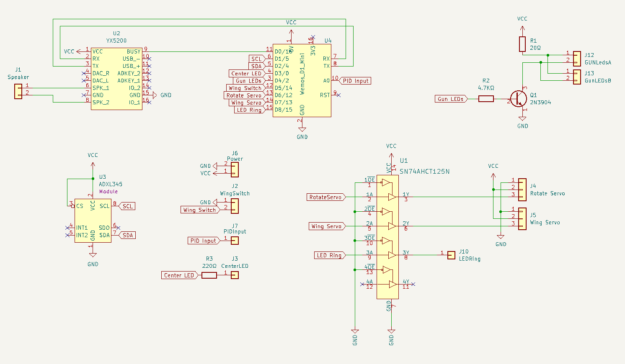Select the J2 WingSwitch connector symbol
The width and height of the screenshot is (625, 364).
(x=235, y=206)
